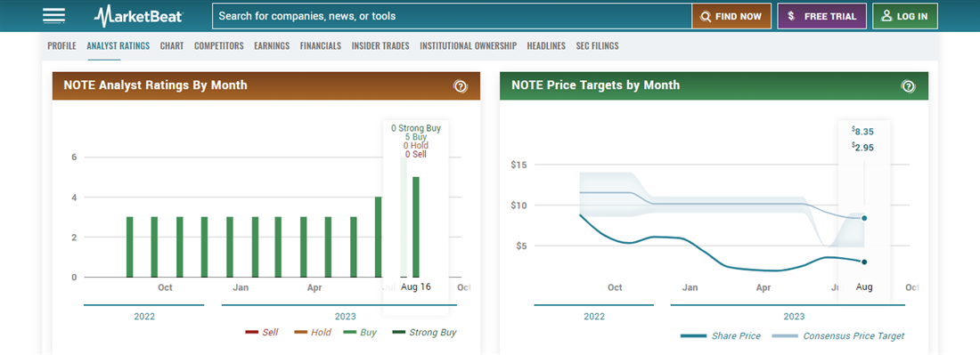The width and height of the screenshot is (980, 355).
Task: Click the '5 Buy' tooltip text
Action: click(416, 137)
